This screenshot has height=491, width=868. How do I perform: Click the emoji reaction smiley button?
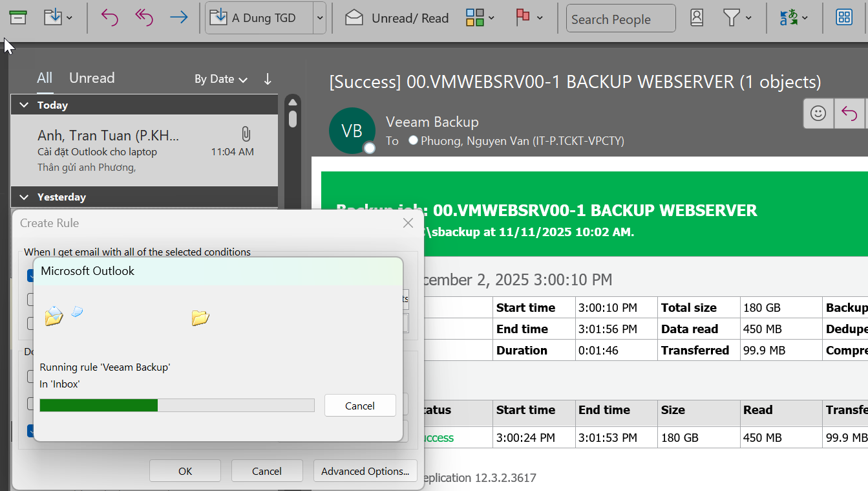[x=818, y=114]
